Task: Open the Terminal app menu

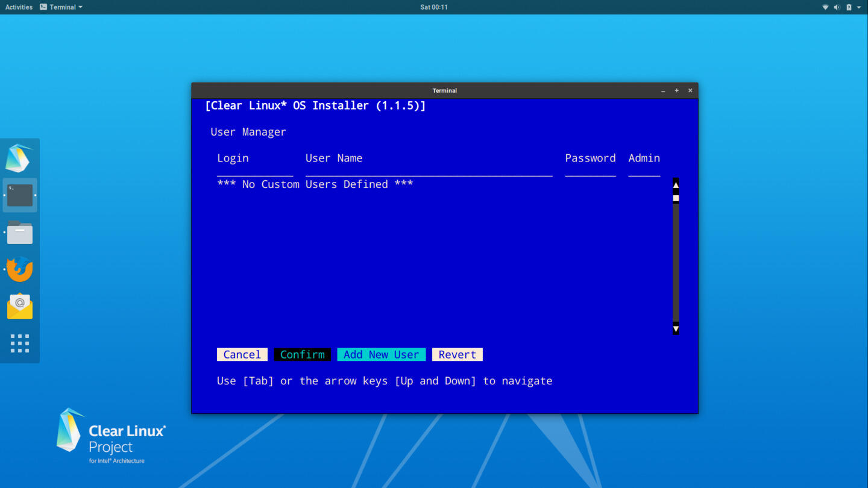Action: coord(61,7)
